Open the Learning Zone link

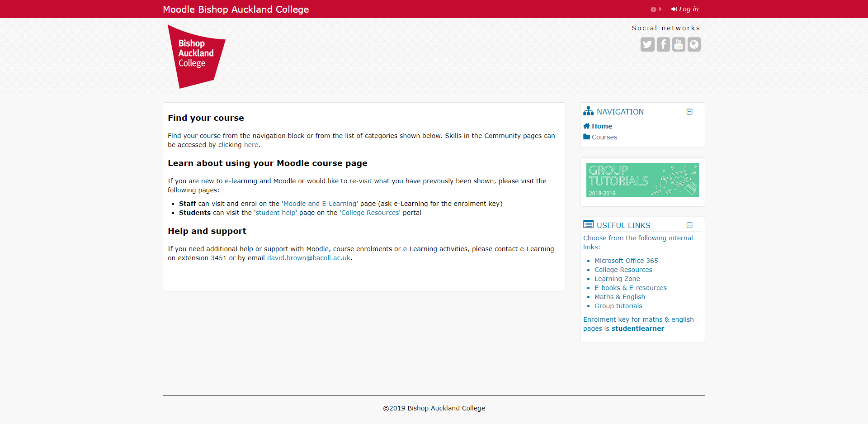tap(617, 279)
